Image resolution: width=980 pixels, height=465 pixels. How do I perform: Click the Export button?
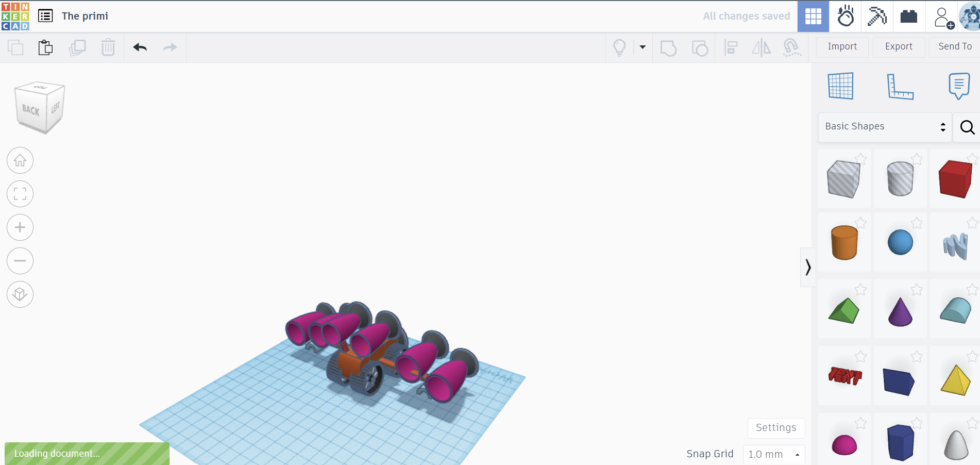coord(899,46)
